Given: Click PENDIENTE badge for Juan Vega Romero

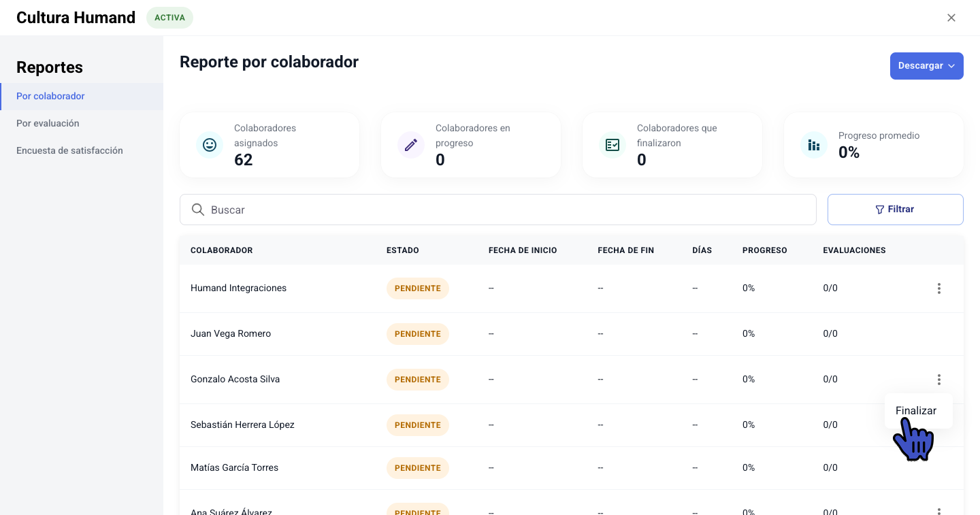Looking at the screenshot, I should [x=418, y=334].
